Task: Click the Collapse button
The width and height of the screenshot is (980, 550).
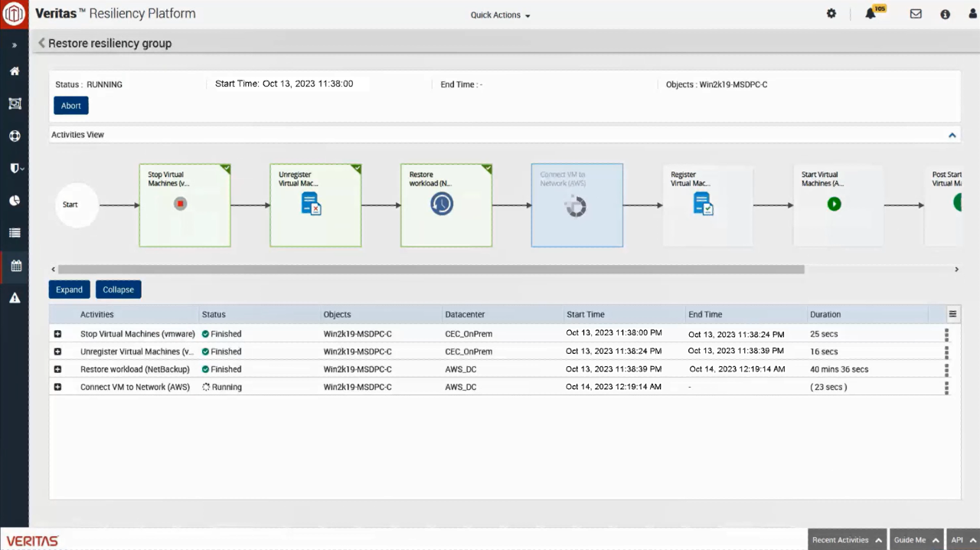Action: click(x=118, y=290)
